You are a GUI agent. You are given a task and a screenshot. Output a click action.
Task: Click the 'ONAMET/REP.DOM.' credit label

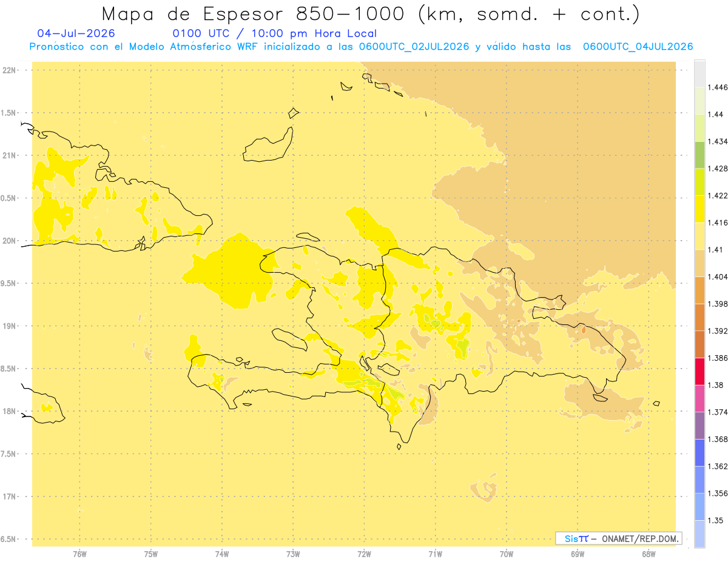[641, 538]
